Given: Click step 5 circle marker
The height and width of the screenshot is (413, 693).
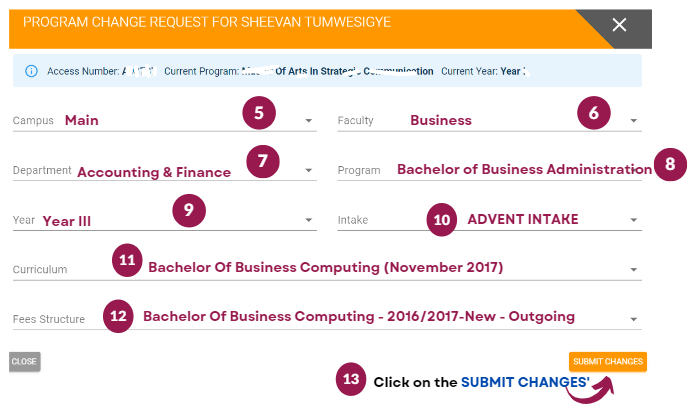Looking at the screenshot, I should point(259,113).
